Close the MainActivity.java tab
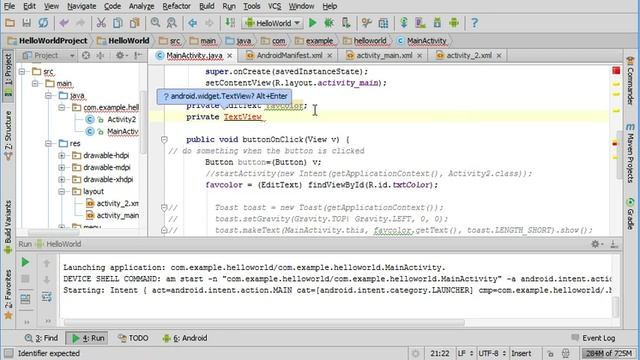The image size is (640, 360). [230, 56]
